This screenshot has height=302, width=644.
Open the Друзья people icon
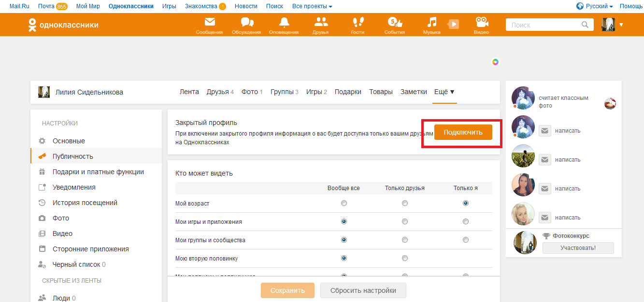tap(320, 23)
